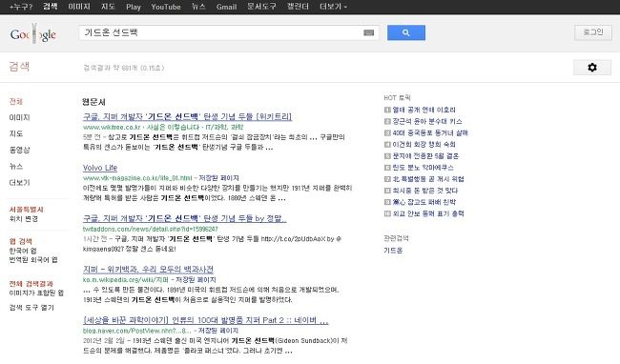
Task: Click the HOT 토픽 heading
Action: [x=397, y=97]
